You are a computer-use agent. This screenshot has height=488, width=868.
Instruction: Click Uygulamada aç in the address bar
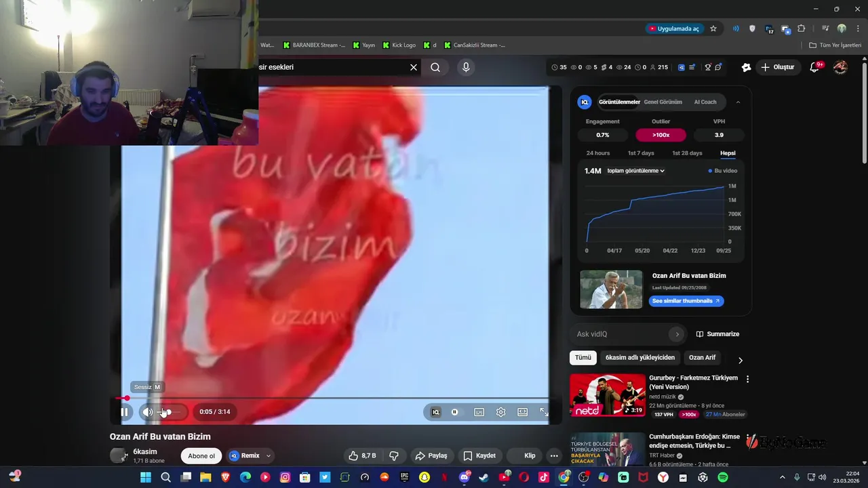pos(673,28)
